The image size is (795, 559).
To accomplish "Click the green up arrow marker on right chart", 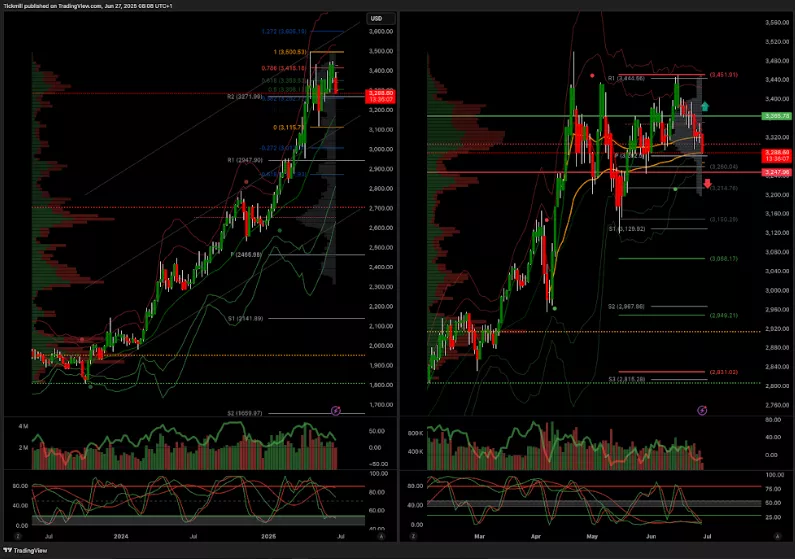I will [706, 105].
